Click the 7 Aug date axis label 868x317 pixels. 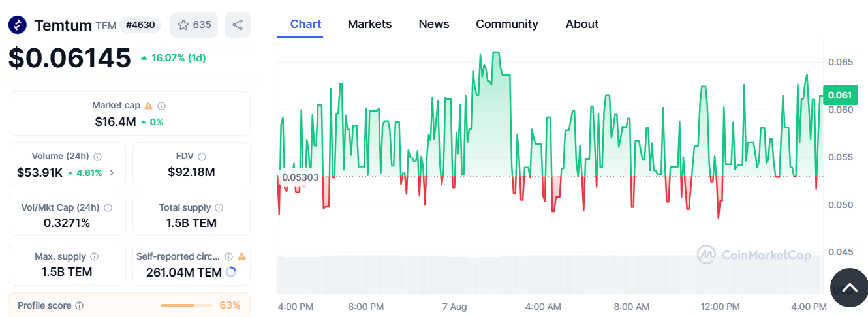pyautogui.click(x=454, y=307)
